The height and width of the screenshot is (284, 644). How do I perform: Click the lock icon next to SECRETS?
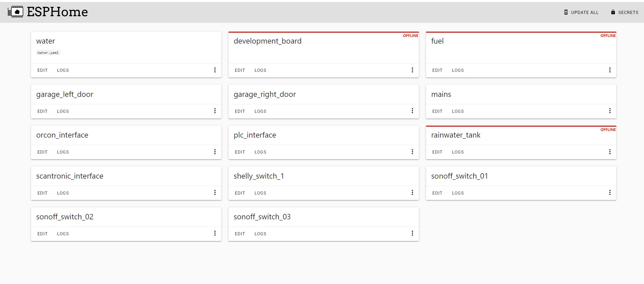click(x=612, y=12)
